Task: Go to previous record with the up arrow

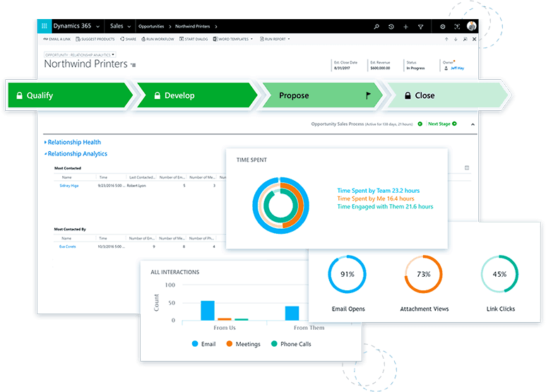Action: pos(446,40)
